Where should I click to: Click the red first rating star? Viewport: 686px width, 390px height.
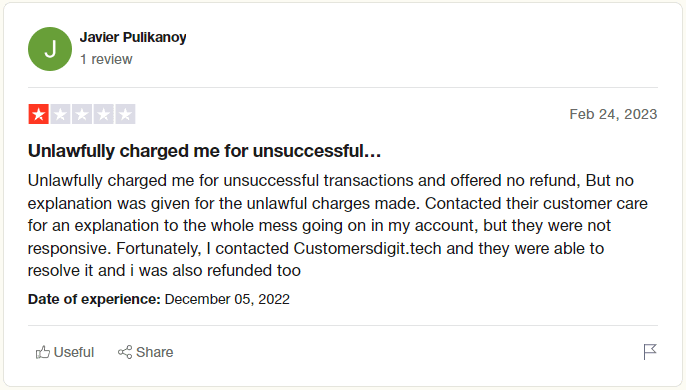click(38, 114)
